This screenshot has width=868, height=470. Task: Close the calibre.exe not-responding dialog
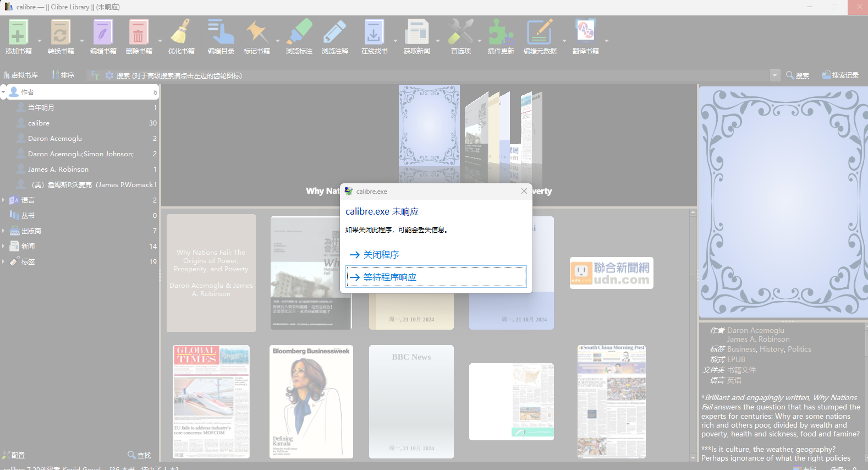524,191
